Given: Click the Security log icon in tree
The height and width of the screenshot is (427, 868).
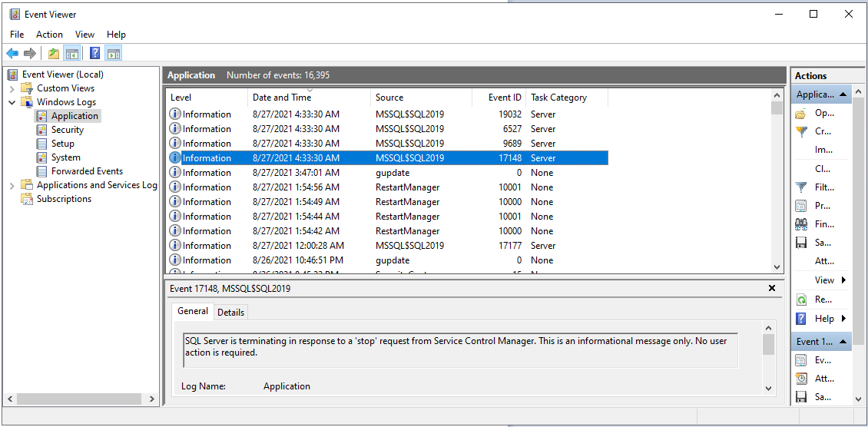Looking at the screenshot, I should (x=41, y=130).
